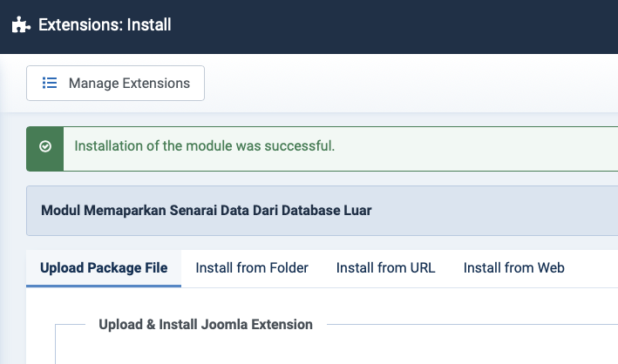Switch to the Upload Package File tab

tap(104, 268)
